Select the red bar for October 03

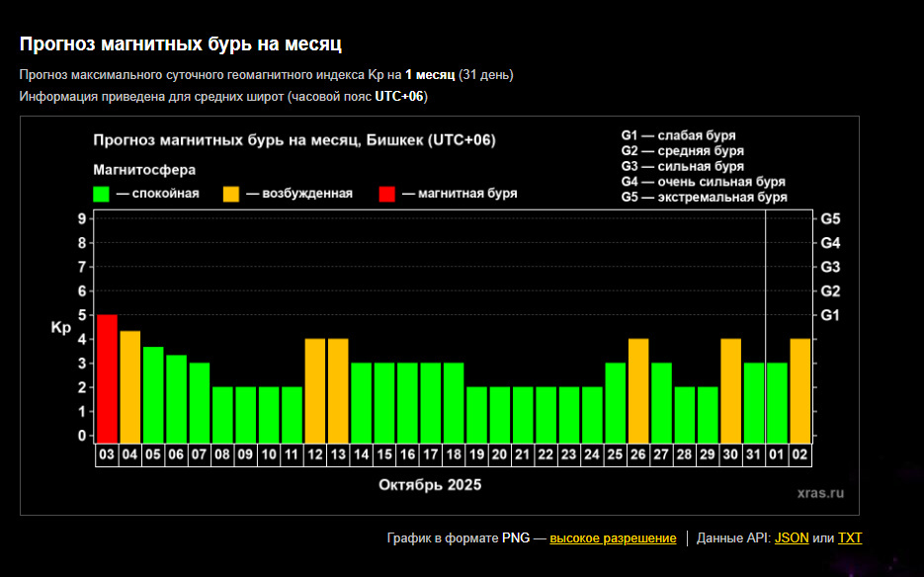[107, 377]
